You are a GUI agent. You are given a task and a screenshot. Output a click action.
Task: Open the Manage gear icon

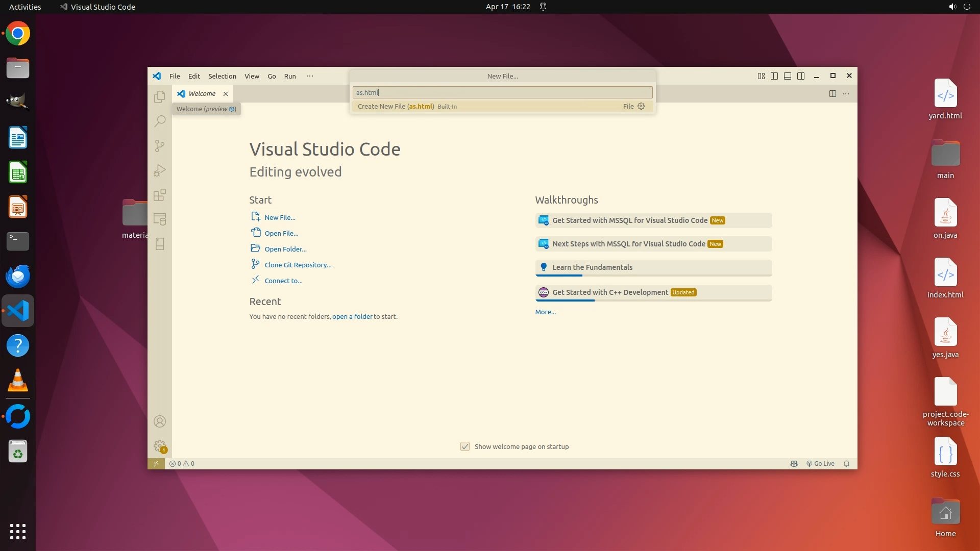click(x=160, y=446)
